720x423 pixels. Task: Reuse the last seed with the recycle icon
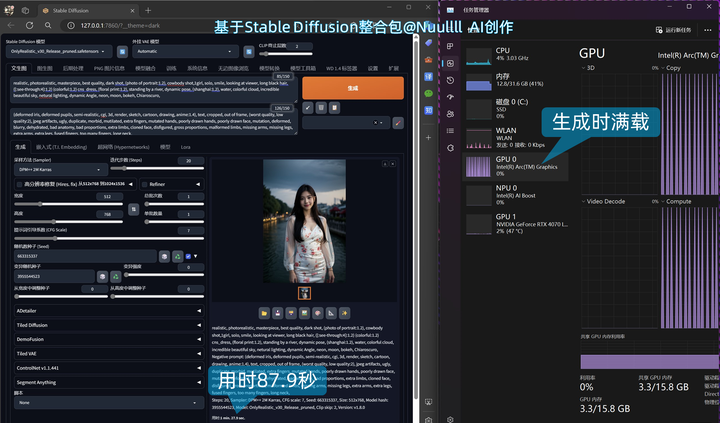tap(178, 256)
